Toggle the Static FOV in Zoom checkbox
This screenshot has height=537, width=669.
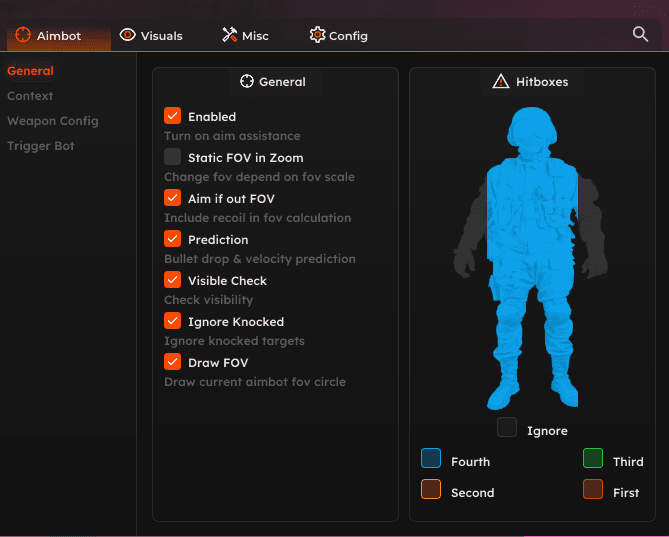[173, 157]
